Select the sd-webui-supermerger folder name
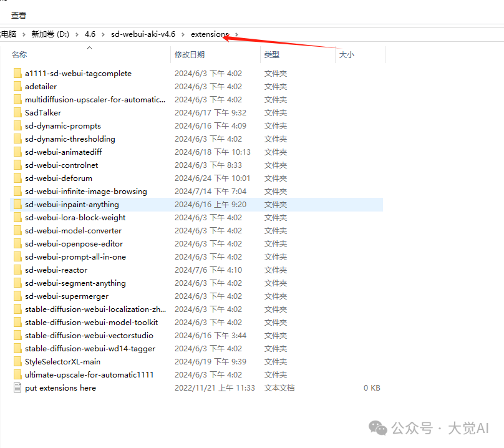This screenshot has width=504, height=448. [x=67, y=296]
